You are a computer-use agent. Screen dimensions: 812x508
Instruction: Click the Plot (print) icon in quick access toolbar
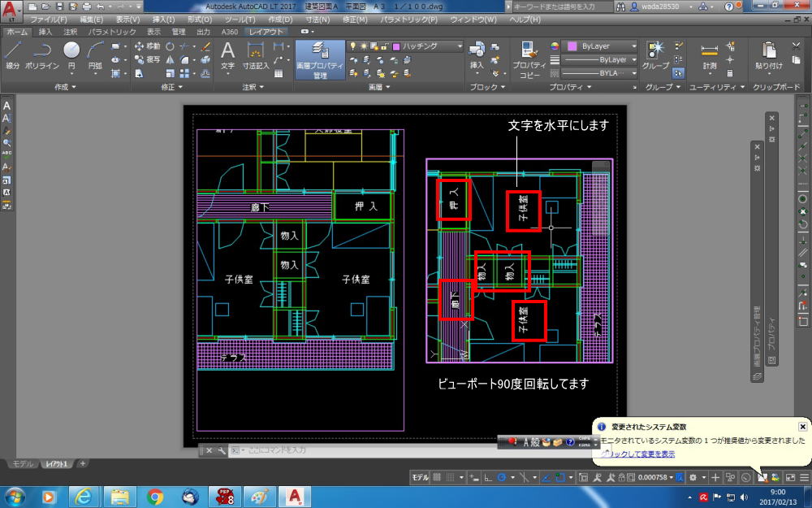[x=87, y=7]
